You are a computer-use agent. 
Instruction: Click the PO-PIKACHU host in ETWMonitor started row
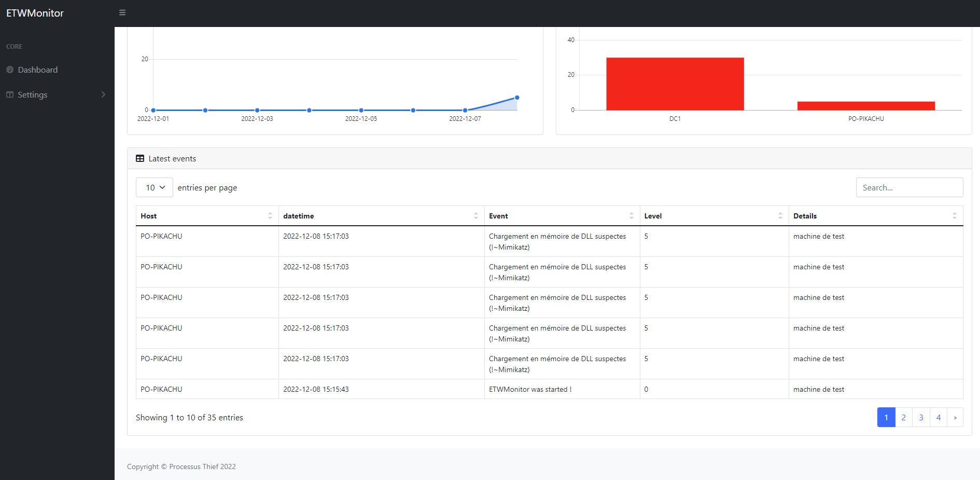click(161, 389)
